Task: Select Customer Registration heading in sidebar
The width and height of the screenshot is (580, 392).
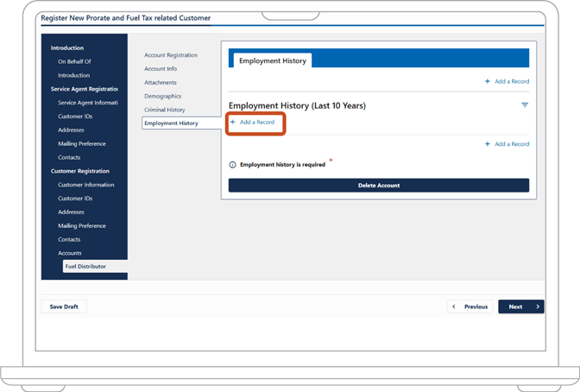Action: click(80, 171)
